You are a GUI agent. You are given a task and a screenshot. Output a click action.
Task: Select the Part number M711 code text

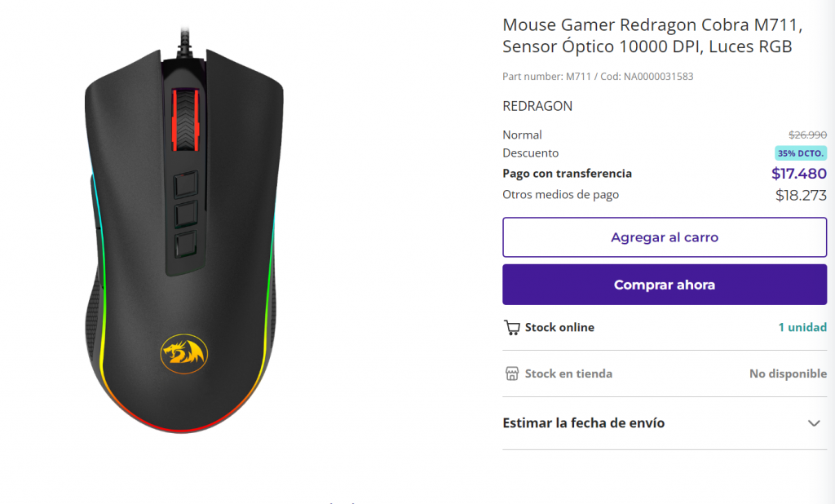pyautogui.click(x=598, y=76)
